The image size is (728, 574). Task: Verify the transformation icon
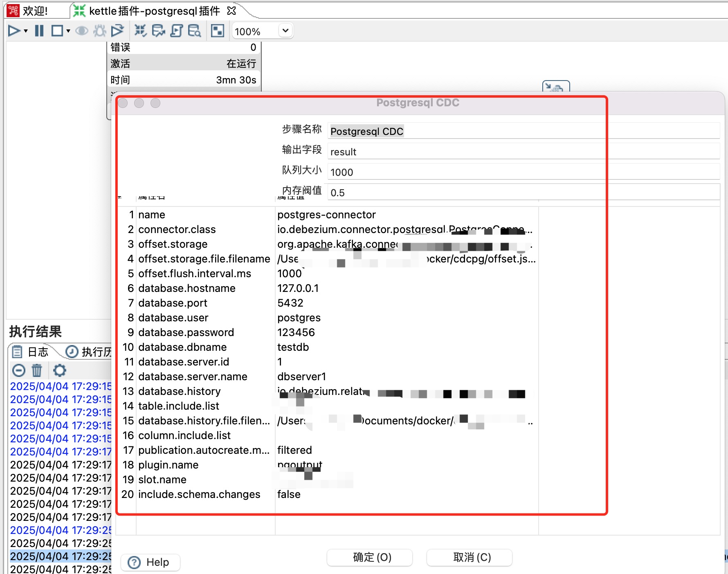pyautogui.click(x=140, y=31)
